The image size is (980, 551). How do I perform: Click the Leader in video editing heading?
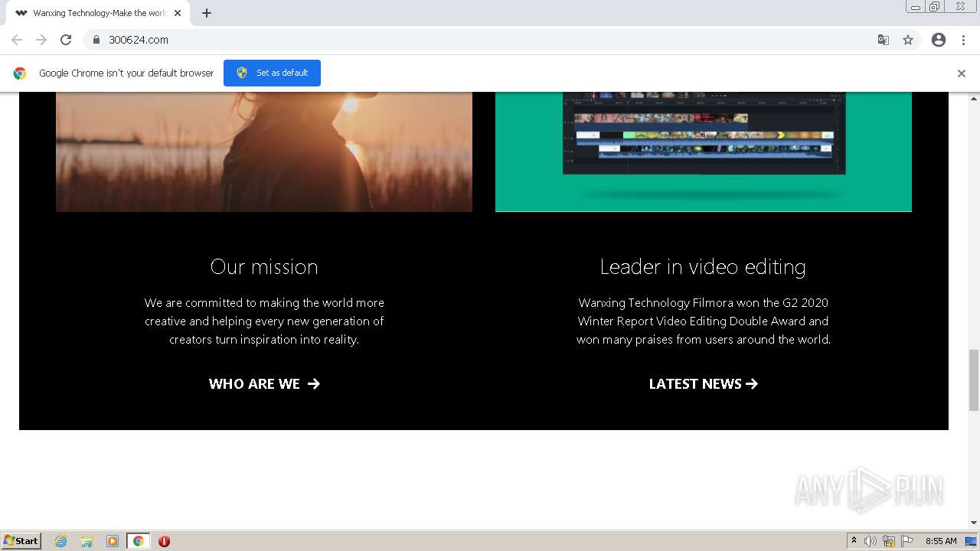point(703,266)
